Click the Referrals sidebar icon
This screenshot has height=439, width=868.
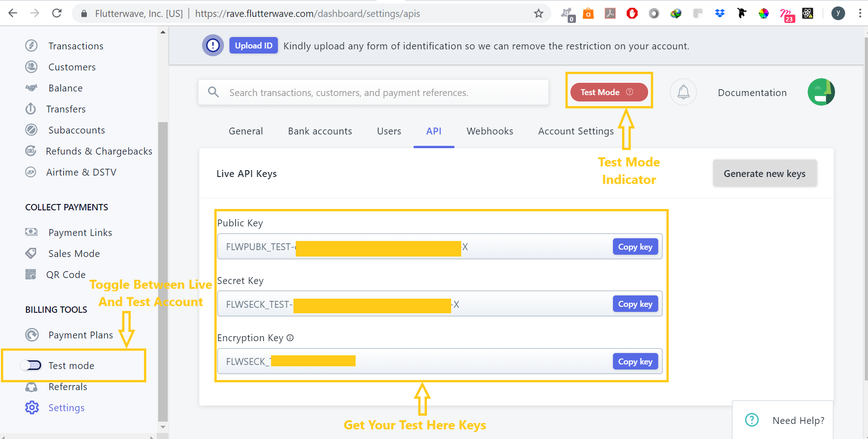(x=31, y=387)
